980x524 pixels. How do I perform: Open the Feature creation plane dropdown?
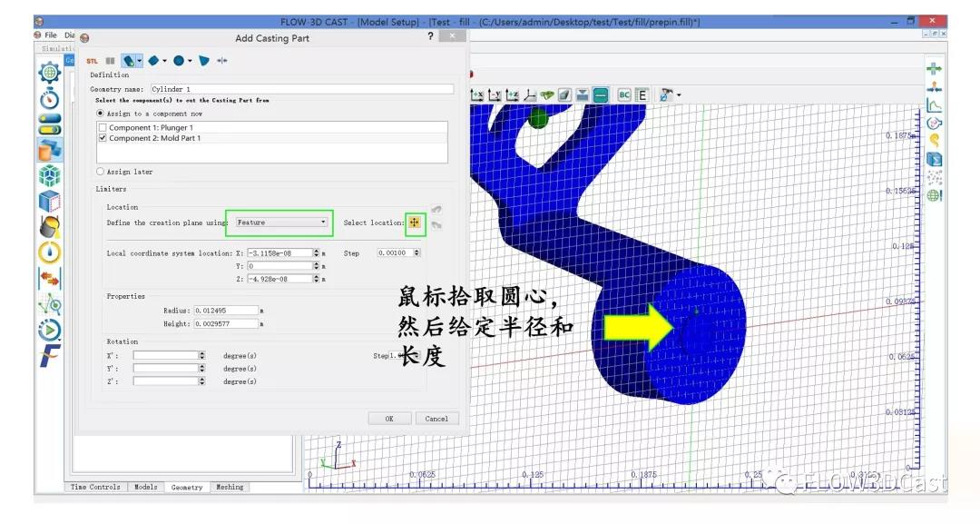(280, 222)
